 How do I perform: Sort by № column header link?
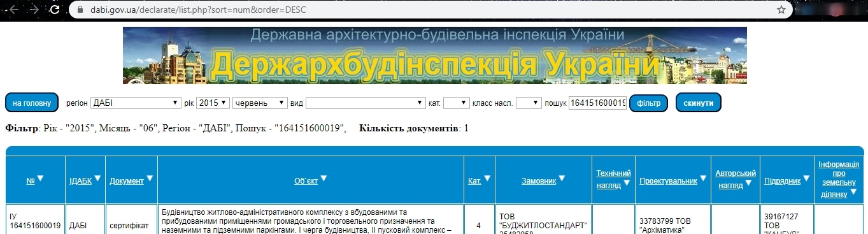tap(31, 180)
